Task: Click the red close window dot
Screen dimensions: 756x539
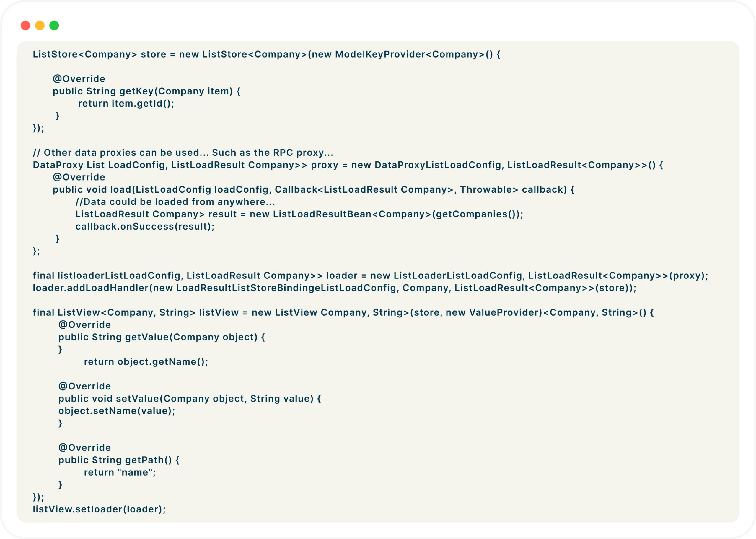Action: pos(26,26)
